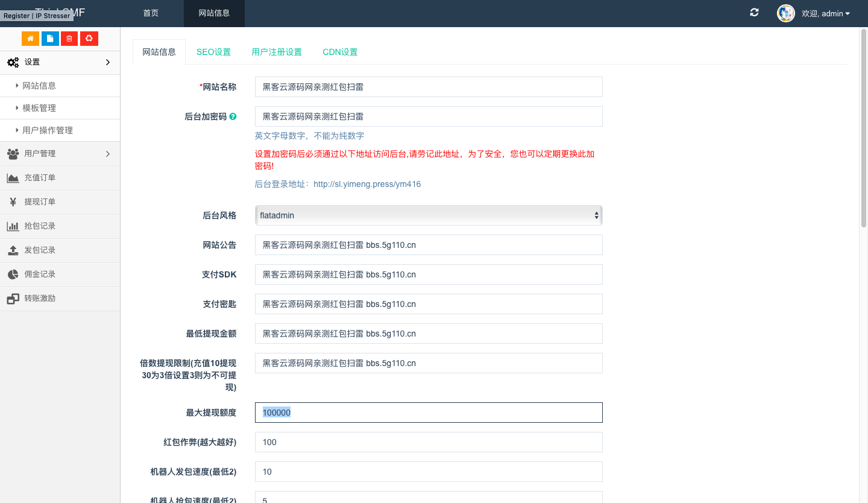Open the 用户注册设置 tab
The height and width of the screenshot is (503, 868).
[x=277, y=52]
